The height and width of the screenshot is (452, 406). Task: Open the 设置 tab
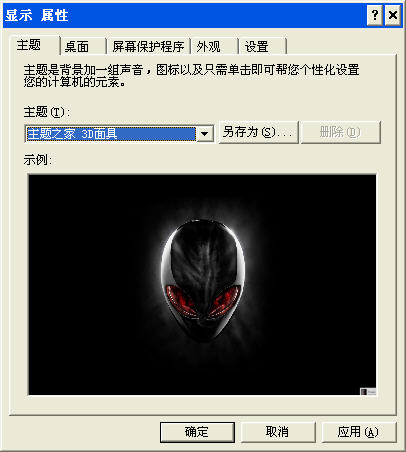coord(257,47)
